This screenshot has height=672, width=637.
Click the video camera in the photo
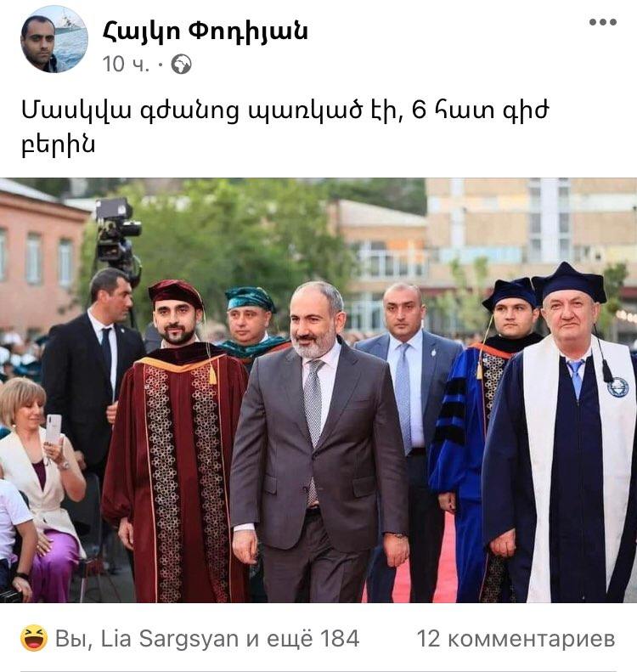click(x=118, y=237)
